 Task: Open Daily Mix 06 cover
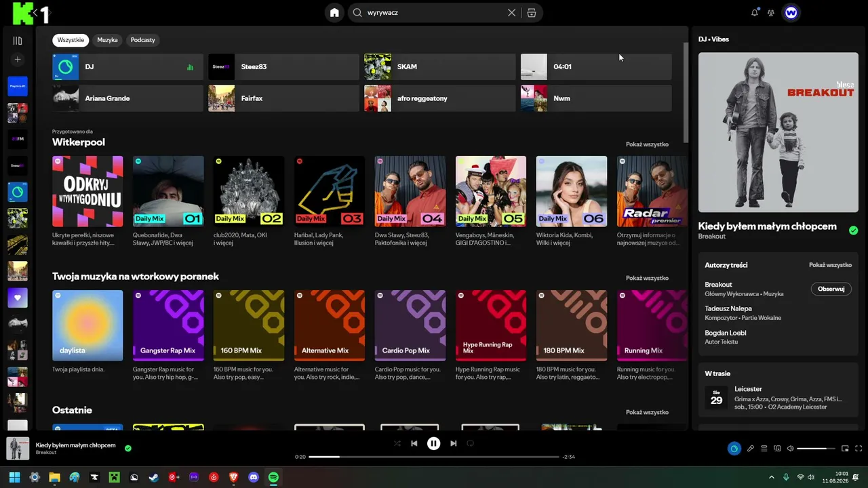pos(572,191)
